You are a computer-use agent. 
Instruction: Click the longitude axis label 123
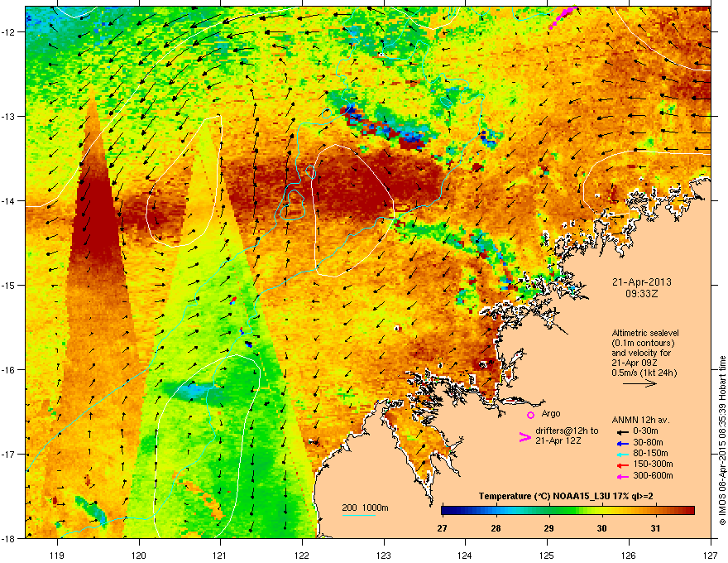click(384, 555)
